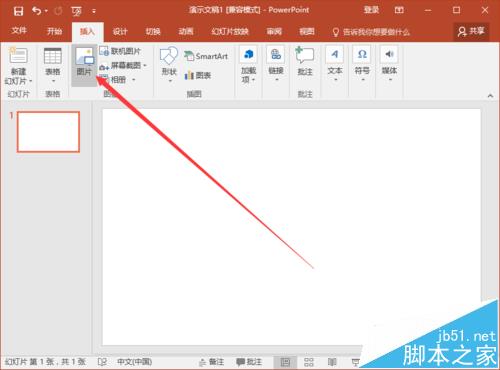Switch to Reading view
This screenshot has width=500, height=370.
pyautogui.click(x=332, y=362)
